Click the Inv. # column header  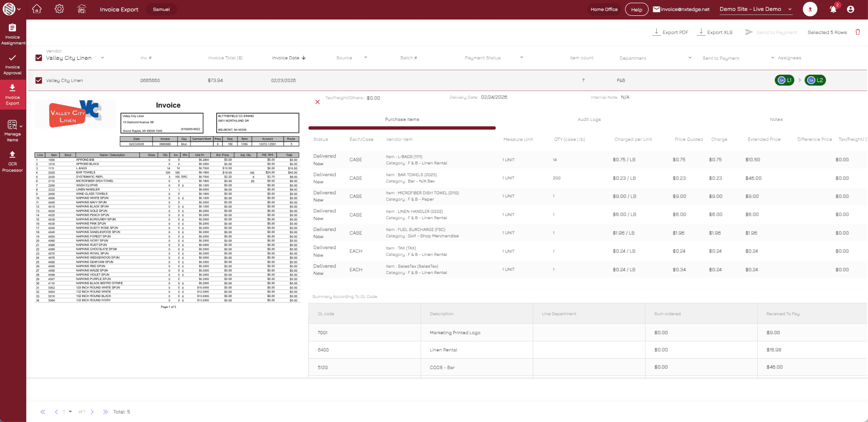[146, 58]
